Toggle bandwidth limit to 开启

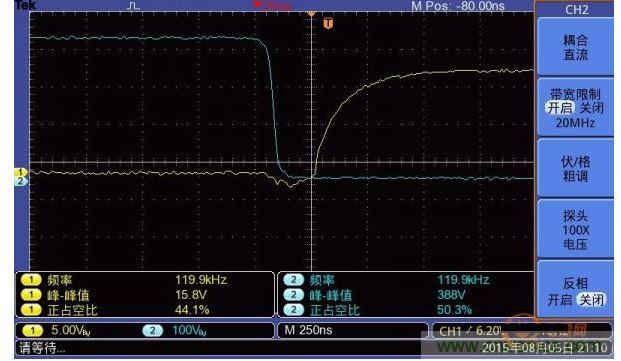560,108
